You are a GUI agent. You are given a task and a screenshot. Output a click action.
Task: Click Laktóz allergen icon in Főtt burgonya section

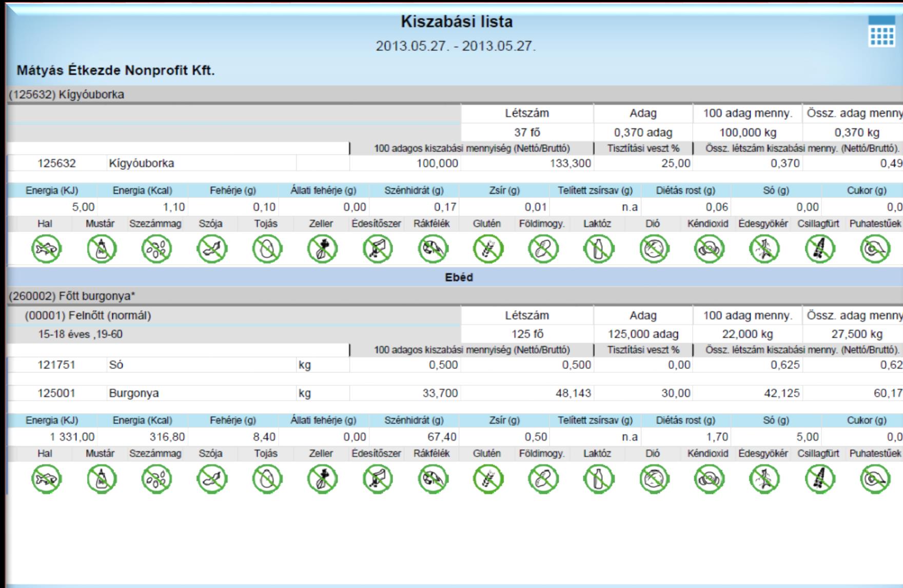point(598,479)
